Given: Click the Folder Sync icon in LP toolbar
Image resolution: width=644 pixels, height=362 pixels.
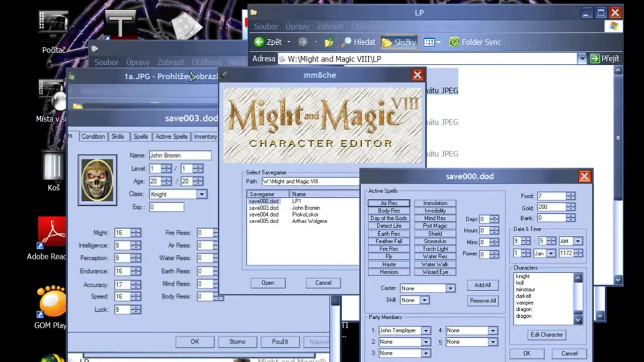Looking at the screenshot, I should tap(454, 42).
